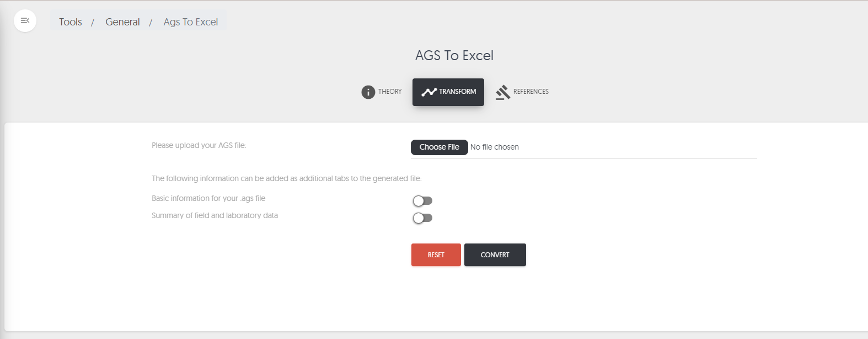Click the CONVERT button
This screenshot has width=868, height=339.
point(495,255)
